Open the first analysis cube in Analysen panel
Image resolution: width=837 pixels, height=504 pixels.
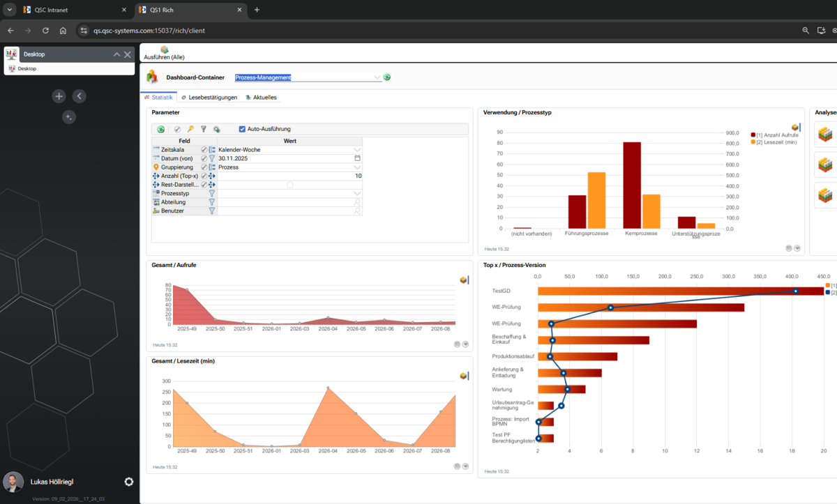[827, 132]
